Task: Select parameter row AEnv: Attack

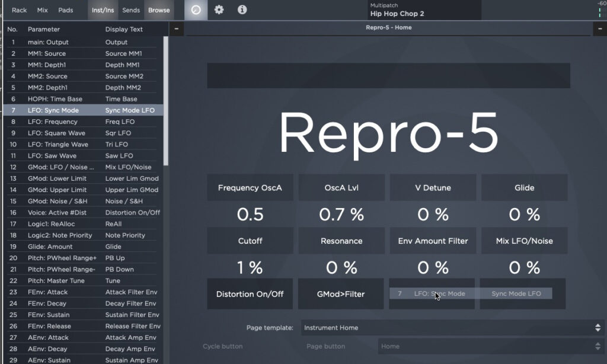Action: click(x=83, y=337)
